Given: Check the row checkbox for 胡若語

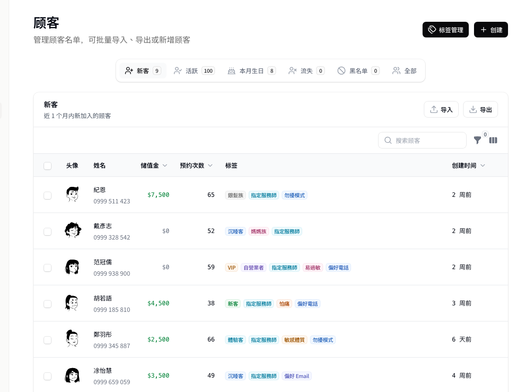Looking at the screenshot, I should [x=48, y=304].
